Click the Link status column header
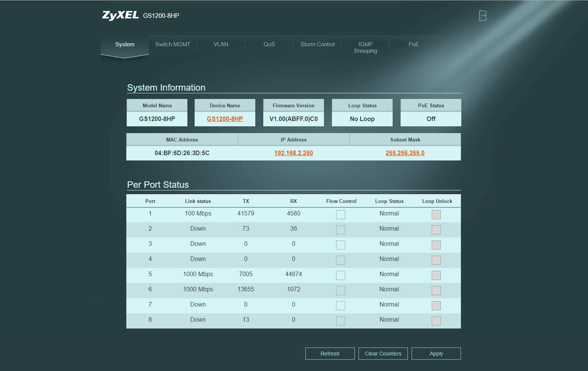The height and width of the screenshot is (371, 588). click(198, 201)
